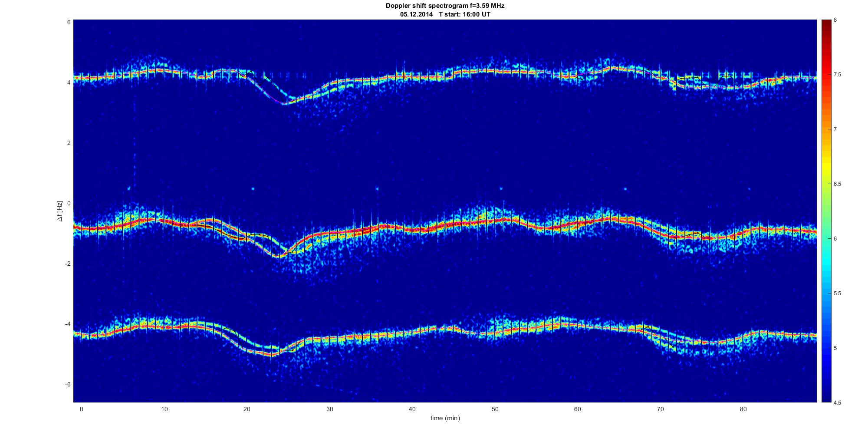The image size is (868, 432).
Task: Click colorbar tick label '7.5'
Action: coord(837,75)
